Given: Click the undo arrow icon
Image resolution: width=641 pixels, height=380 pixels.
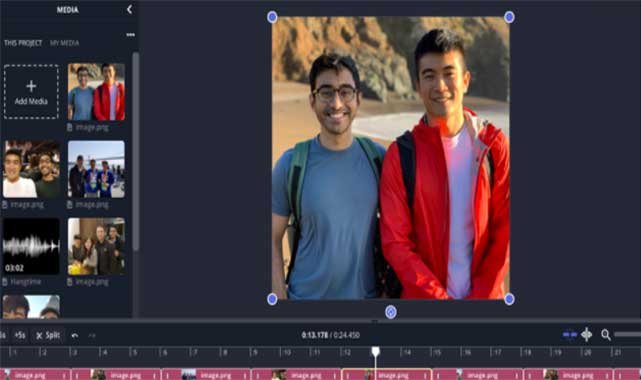Looking at the screenshot, I should click(x=75, y=335).
